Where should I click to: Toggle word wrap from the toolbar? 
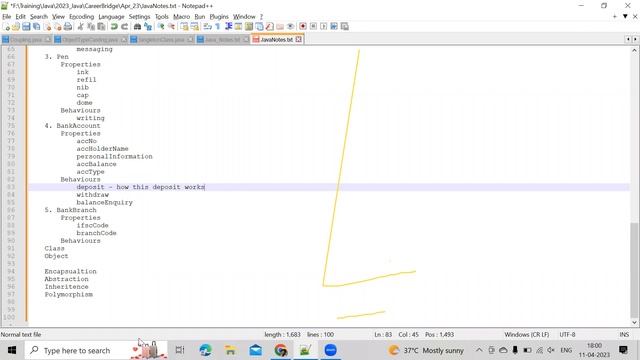(207, 27)
